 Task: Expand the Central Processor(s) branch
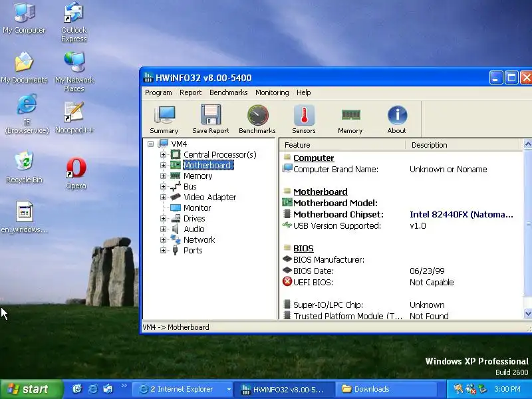[x=163, y=155]
